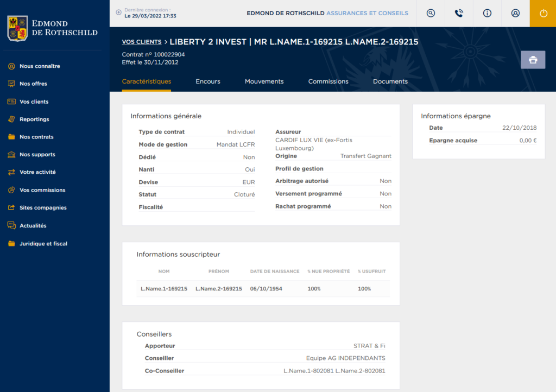Open the phone contact icon

459,14
